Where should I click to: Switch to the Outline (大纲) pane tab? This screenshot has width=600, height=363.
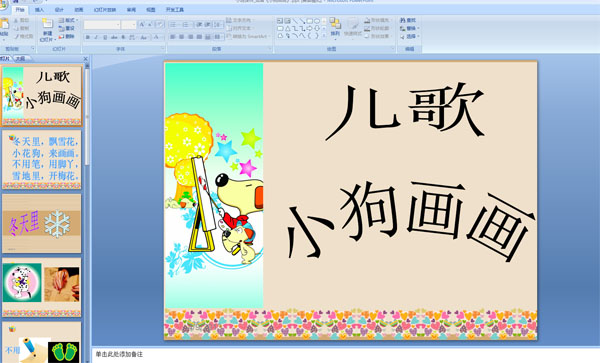tap(20, 59)
